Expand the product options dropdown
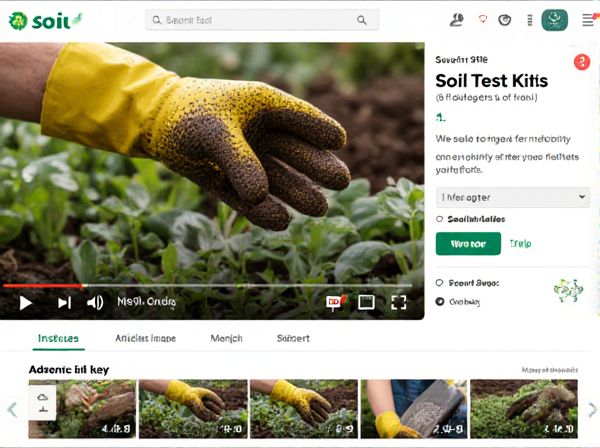600x448 pixels. coord(512,198)
